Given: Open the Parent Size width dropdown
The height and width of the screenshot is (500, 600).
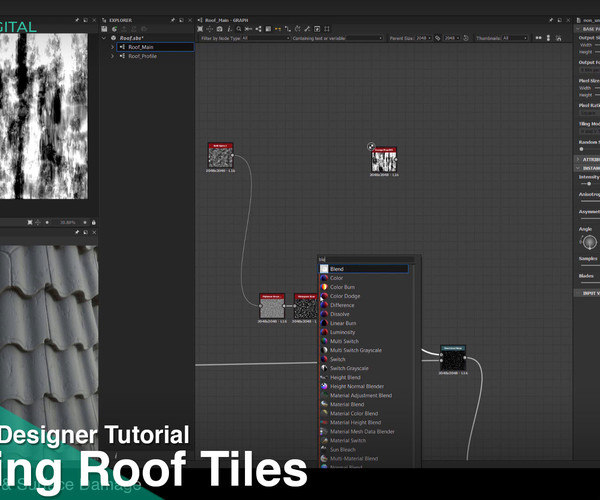Looking at the screenshot, I should 424,38.
